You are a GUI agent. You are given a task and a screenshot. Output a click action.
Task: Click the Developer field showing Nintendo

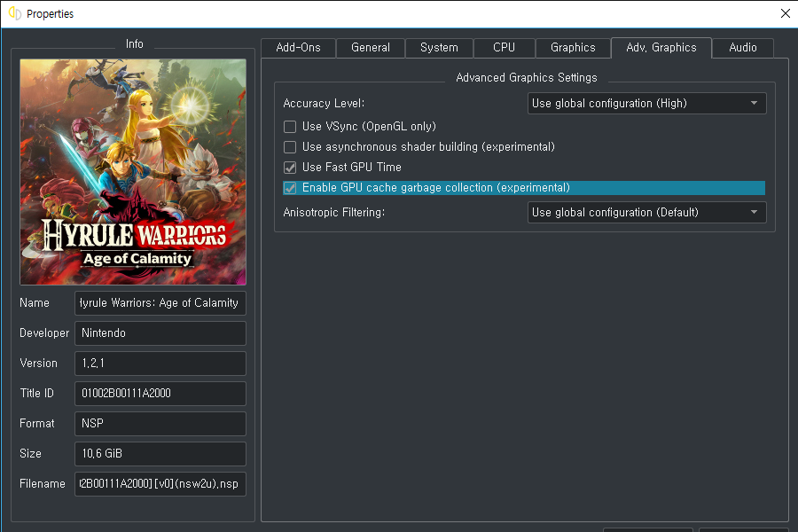point(160,333)
